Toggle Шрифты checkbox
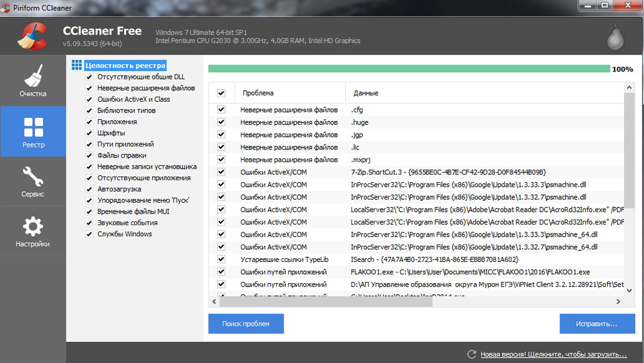 point(89,133)
